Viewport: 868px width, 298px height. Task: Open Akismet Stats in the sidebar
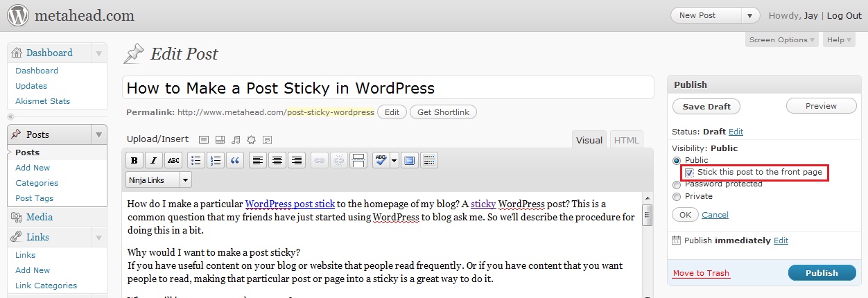click(x=43, y=101)
